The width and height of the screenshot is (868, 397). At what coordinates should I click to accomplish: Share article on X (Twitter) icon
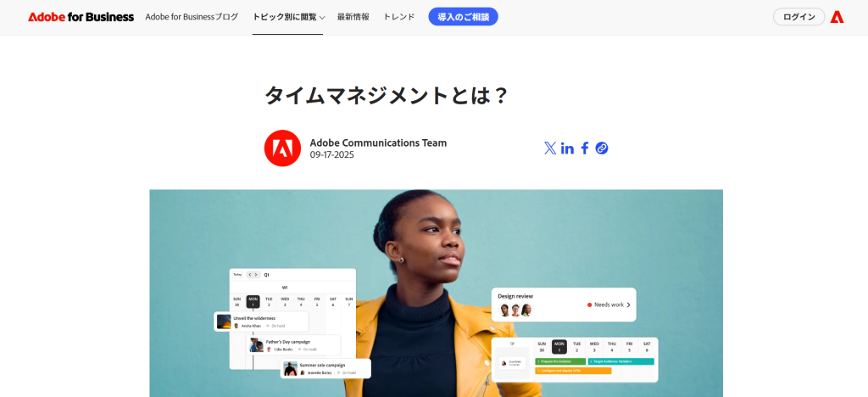click(549, 148)
